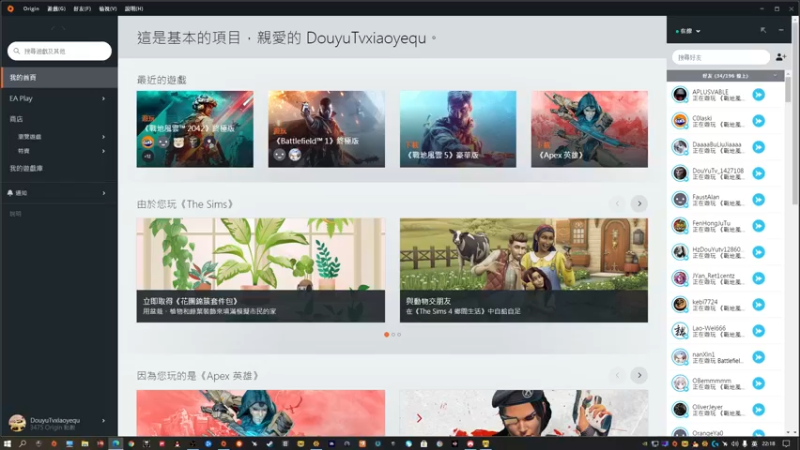
Task: Click first friend avatar on Battlefield 2042 tile
Action: coord(148,142)
